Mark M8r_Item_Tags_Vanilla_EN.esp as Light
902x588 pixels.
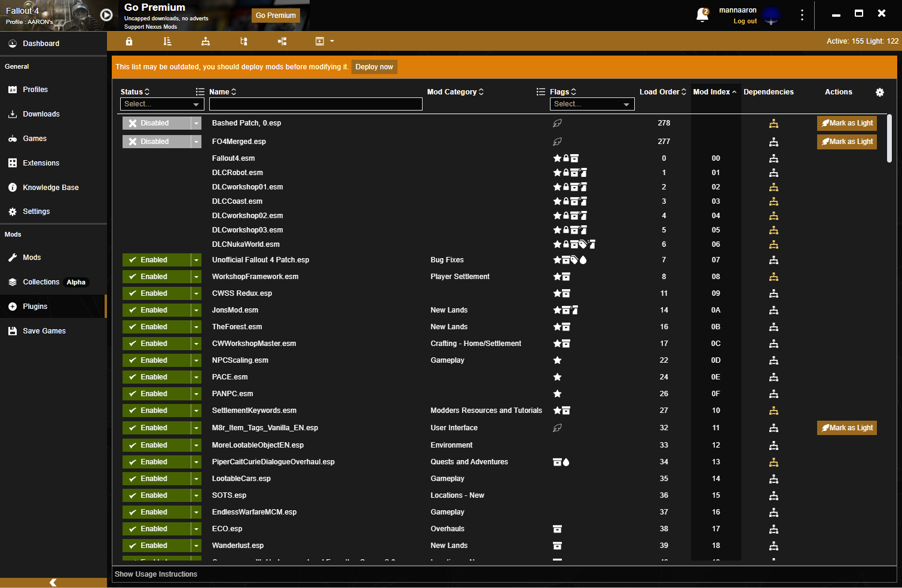point(847,428)
